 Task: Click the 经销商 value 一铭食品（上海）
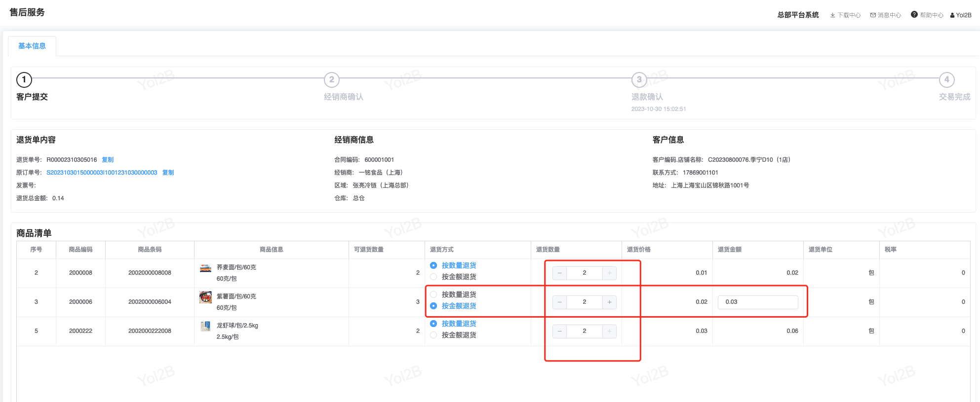pyautogui.click(x=381, y=173)
